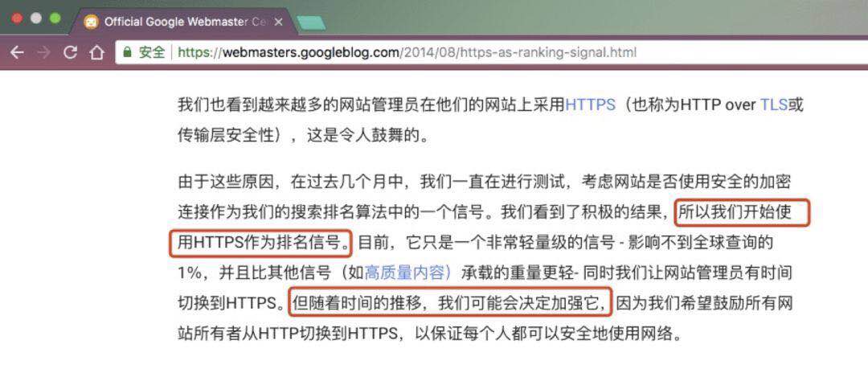Click the 安全 secure label
This screenshot has height=365, width=868.
[152, 52]
